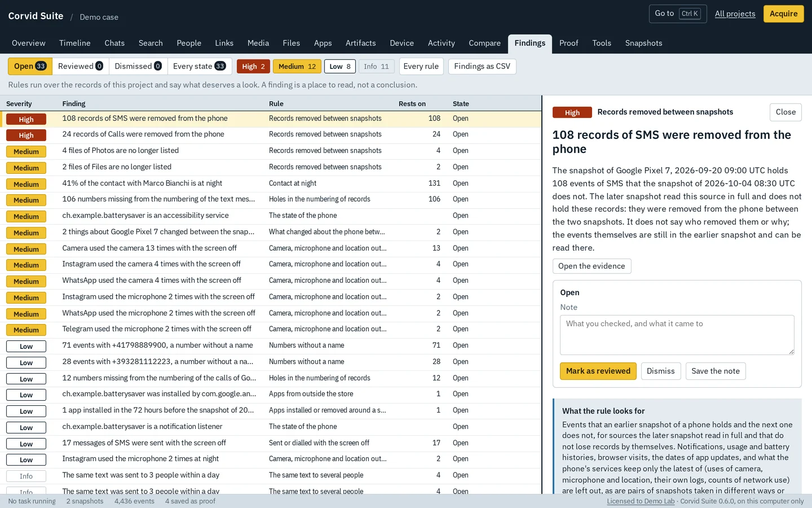Click Open the evidence button
The image size is (812, 508).
pyautogui.click(x=592, y=266)
